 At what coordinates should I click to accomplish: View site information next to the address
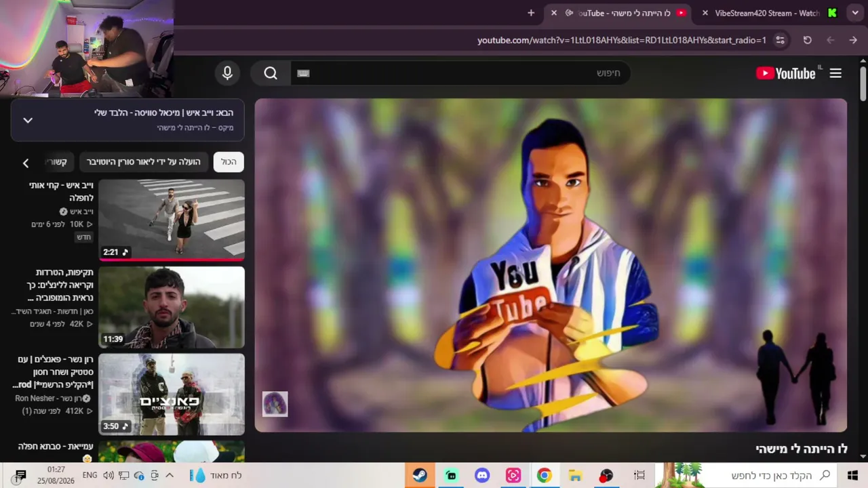tap(780, 40)
